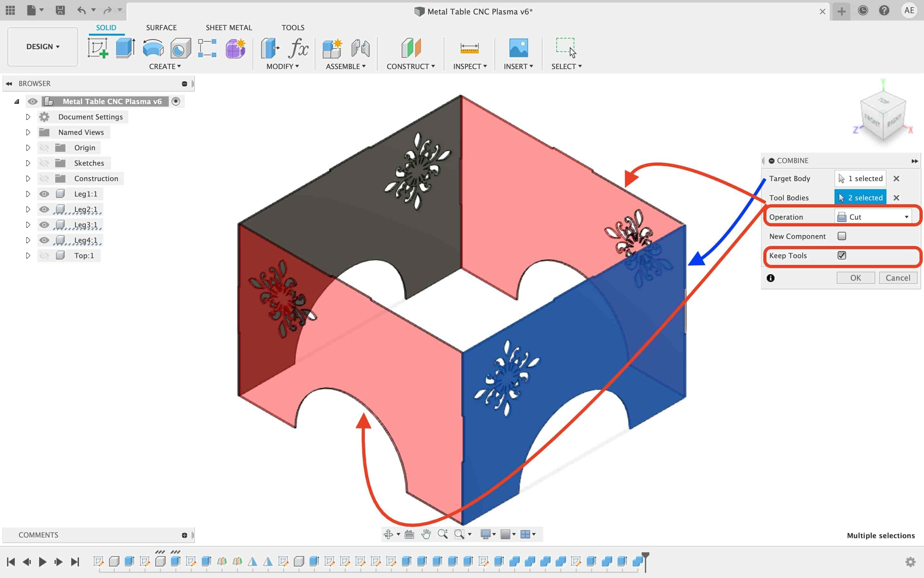This screenshot has height=578, width=924.
Task: Select the Revolve tool icon
Action: [x=153, y=48]
